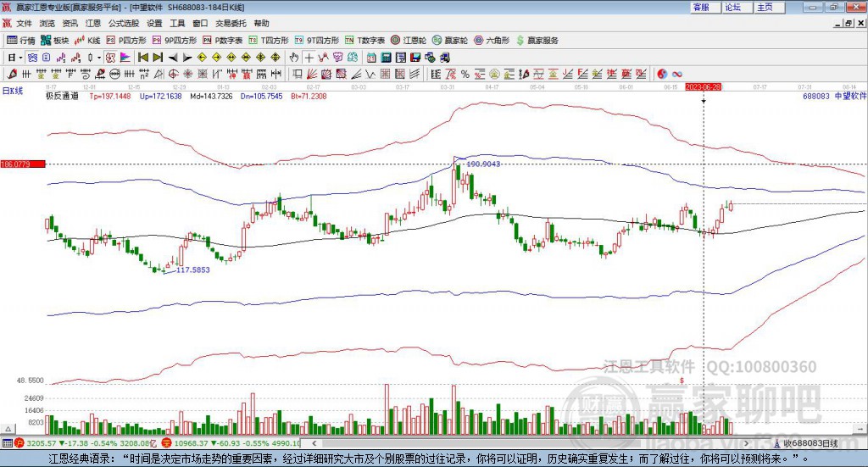
Task: Click the 极反通道 indicator name
Action: pos(62,97)
